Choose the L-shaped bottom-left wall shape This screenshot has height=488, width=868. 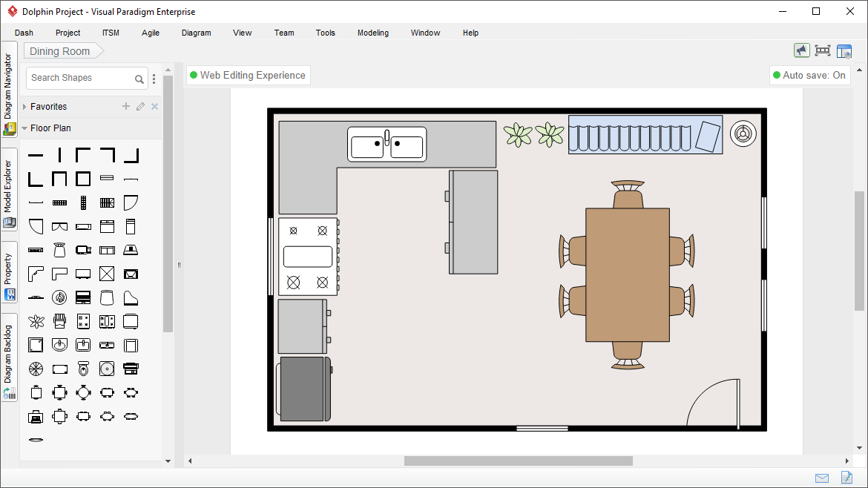point(36,179)
